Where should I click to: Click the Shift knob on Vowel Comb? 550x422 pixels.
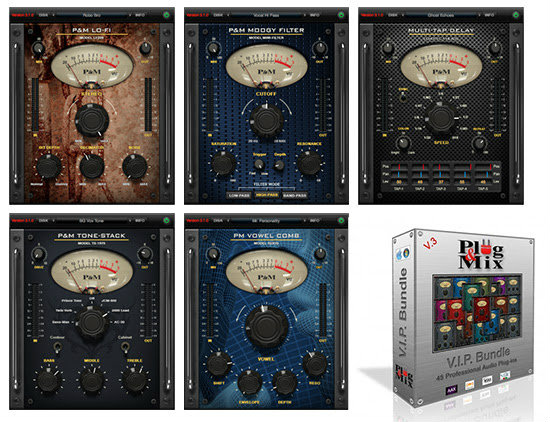(x=219, y=364)
